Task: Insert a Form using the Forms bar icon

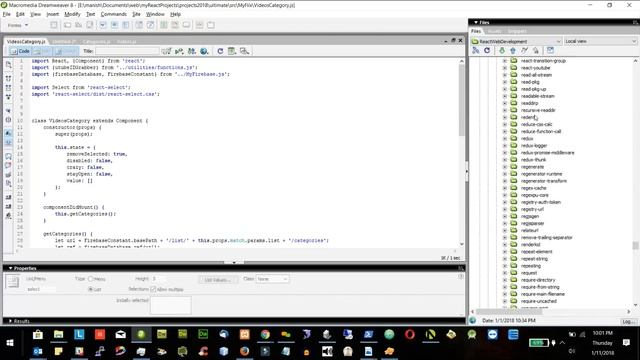Action: click(54, 25)
